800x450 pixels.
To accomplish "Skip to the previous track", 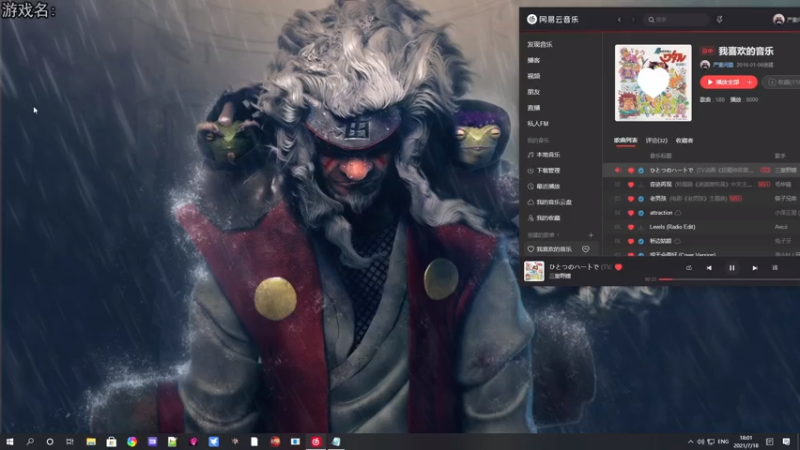I will [709, 268].
